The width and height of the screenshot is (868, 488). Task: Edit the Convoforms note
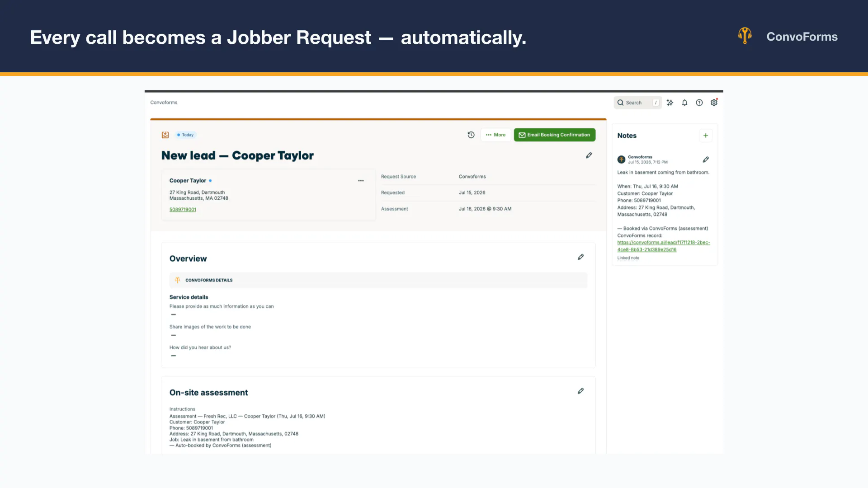pos(706,160)
